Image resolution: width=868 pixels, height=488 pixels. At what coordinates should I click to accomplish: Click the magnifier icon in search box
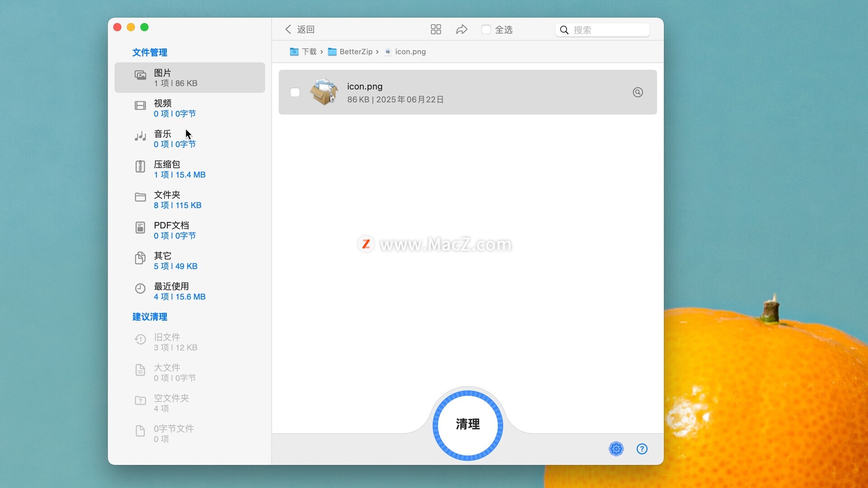(x=564, y=30)
